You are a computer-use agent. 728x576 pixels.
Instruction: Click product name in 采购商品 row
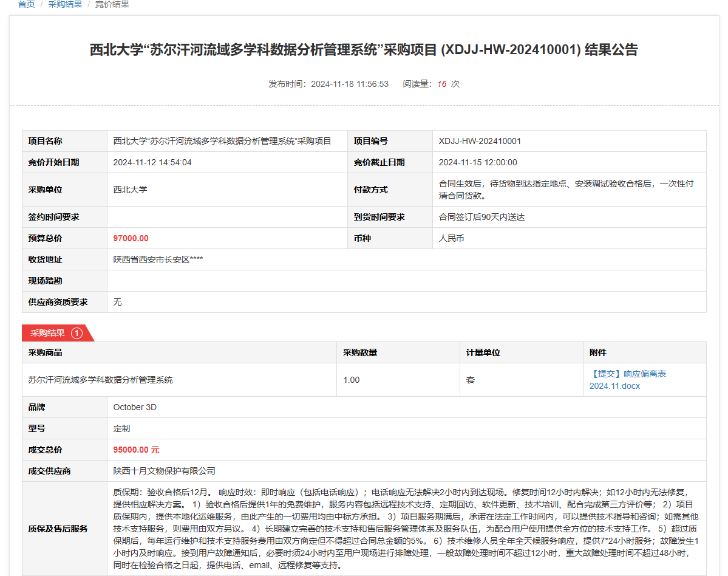[x=101, y=380]
